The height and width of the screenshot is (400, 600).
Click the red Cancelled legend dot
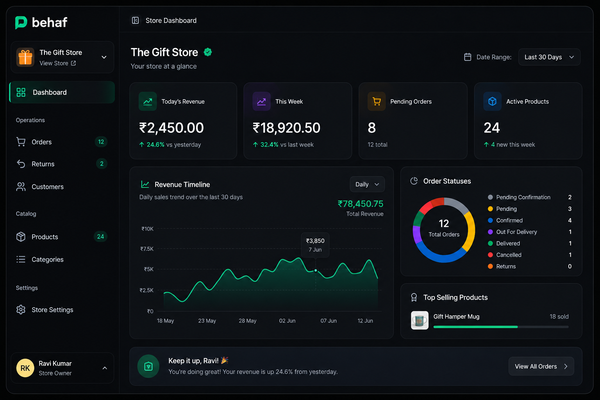(x=490, y=255)
